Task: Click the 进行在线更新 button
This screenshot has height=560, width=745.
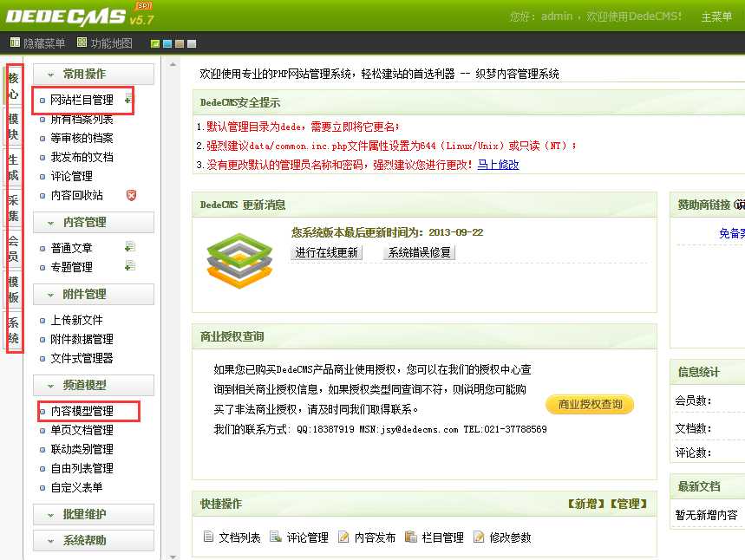Action: 326,252
